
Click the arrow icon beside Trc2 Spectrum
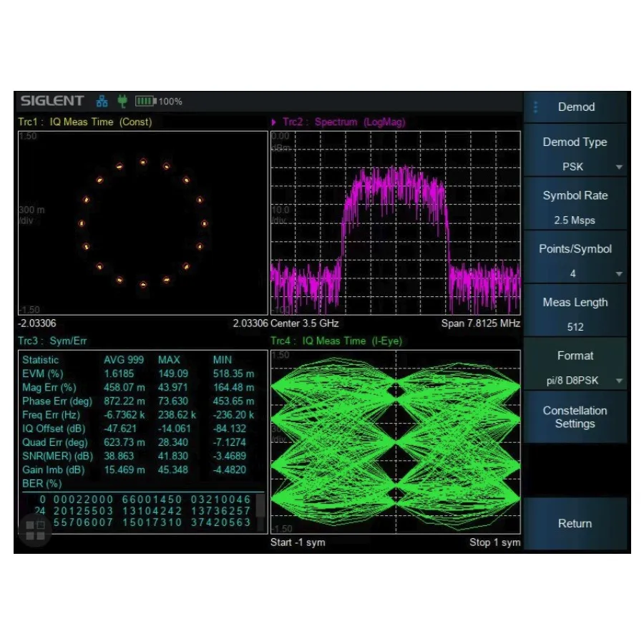click(274, 122)
